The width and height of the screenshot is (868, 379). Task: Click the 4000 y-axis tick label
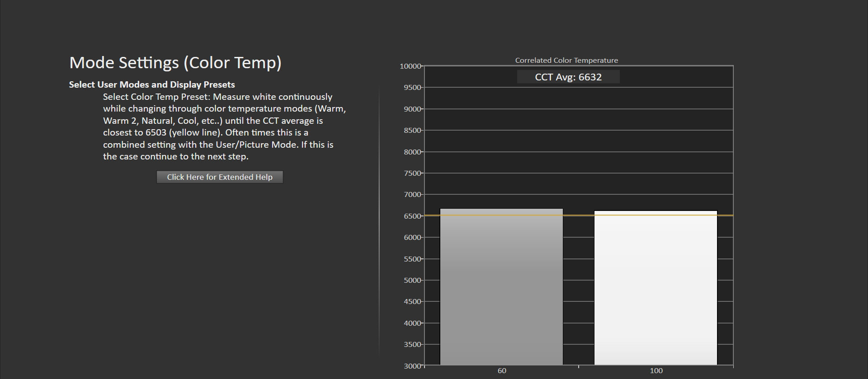click(x=412, y=323)
